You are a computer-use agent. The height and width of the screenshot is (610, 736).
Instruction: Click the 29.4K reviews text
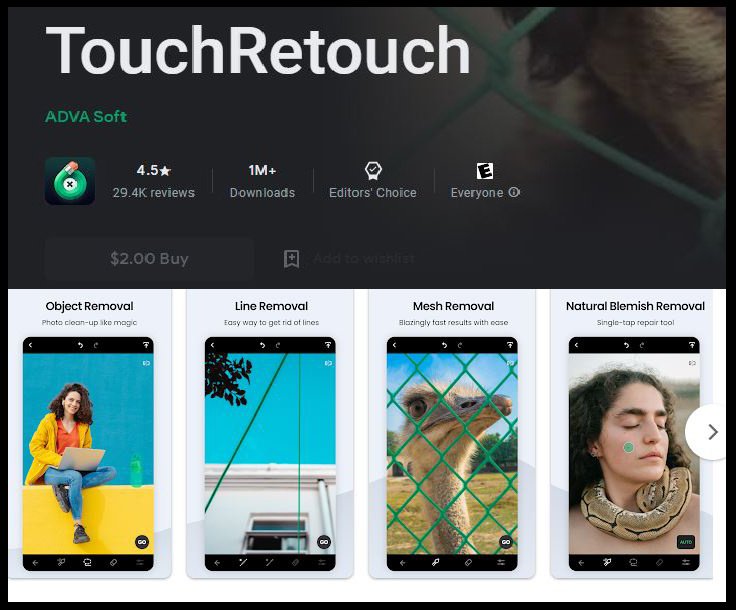point(153,193)
